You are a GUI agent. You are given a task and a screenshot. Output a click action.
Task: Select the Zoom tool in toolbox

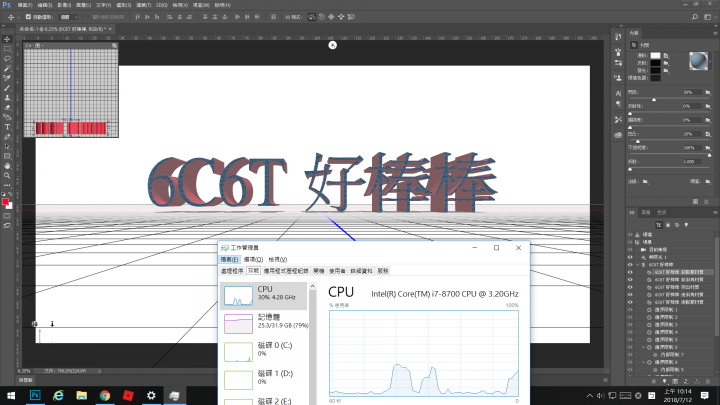point(7,175)
